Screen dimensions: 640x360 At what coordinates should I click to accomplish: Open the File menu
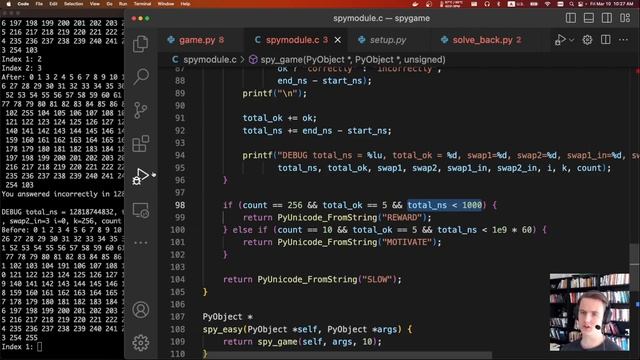[39, 4]
